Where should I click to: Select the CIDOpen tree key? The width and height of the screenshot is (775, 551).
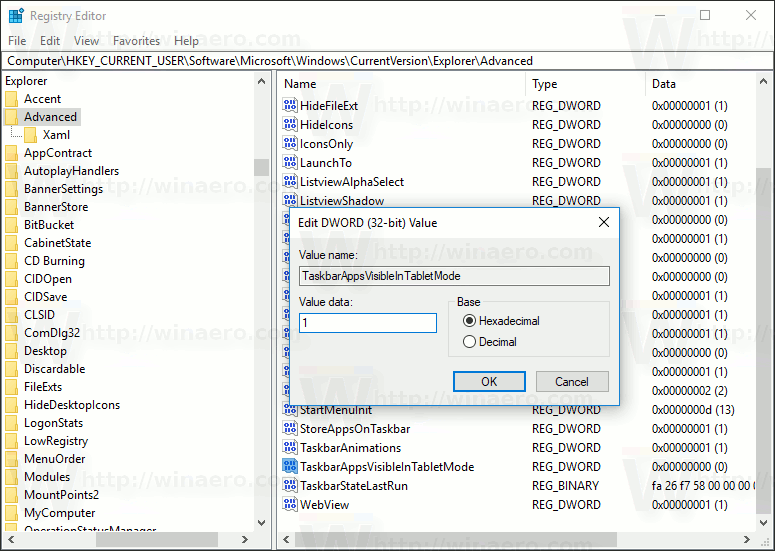(x=48, y=279)
